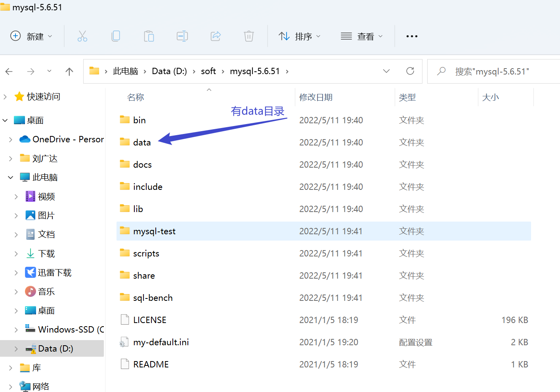This screenshot has height=392, width=560.
Task: Select the data folder
Action: click(324, 142)
